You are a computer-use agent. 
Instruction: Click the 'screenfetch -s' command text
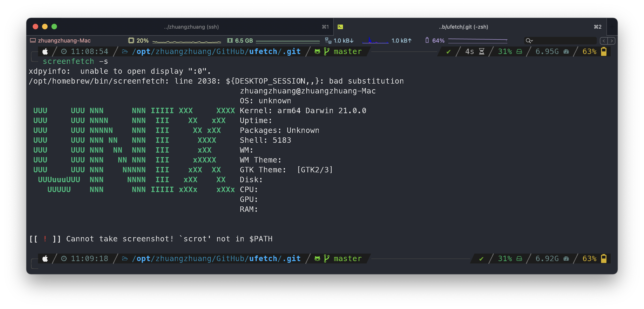pos(75,61)
